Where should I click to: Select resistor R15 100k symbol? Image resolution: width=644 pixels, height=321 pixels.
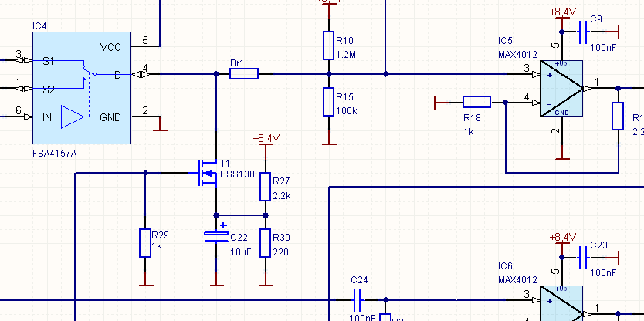point(329,103)
